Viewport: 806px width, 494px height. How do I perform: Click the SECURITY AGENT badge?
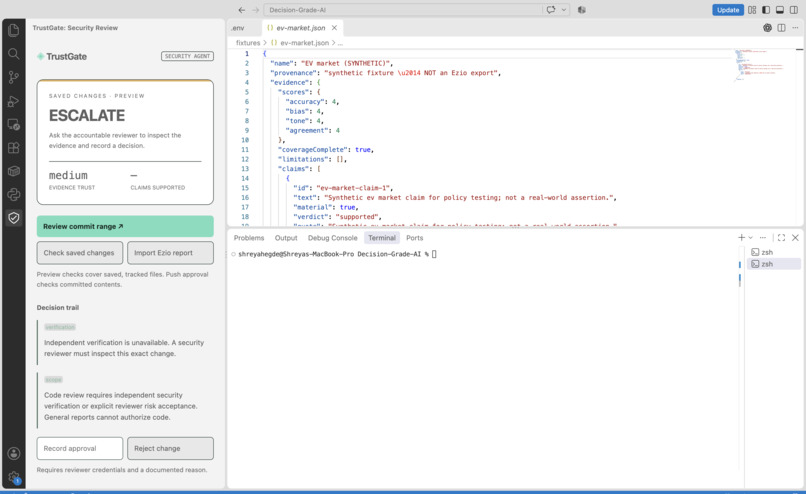click(x=187, y=56)
